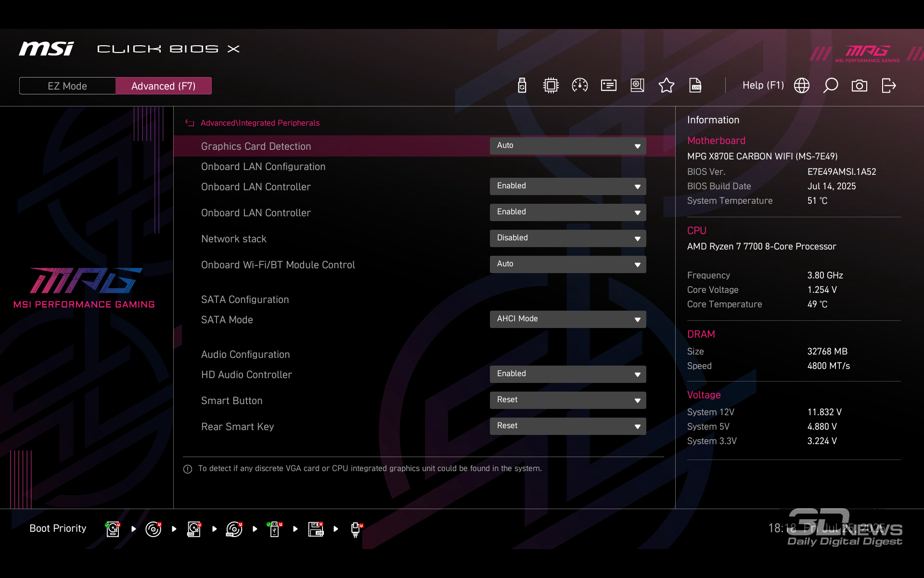Image resolution: width=924 pixels, height=578 pixels.
Task: Open the hardware monitor gear icon
Action: (x=637, y=86)
